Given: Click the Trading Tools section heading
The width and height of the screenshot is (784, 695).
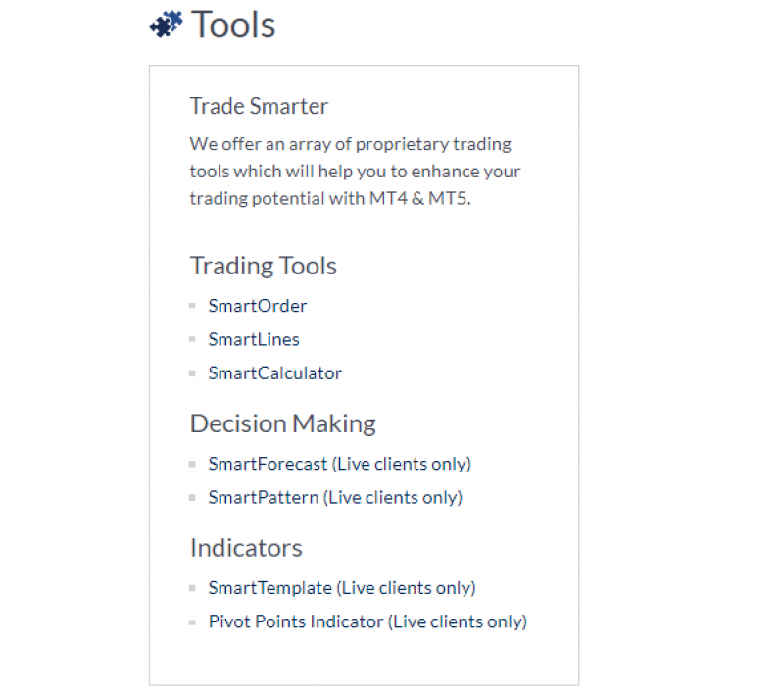Looking at the screenshot, I should coord(263,266).
